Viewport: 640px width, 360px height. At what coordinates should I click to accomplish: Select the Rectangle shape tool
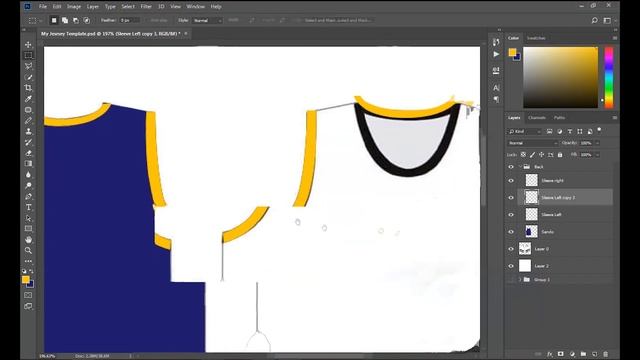28,229
